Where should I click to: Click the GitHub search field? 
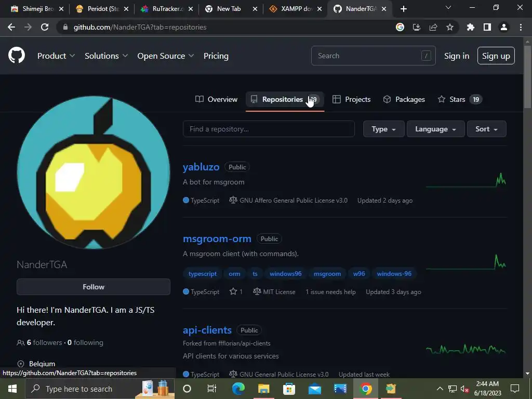click(373, 56)
